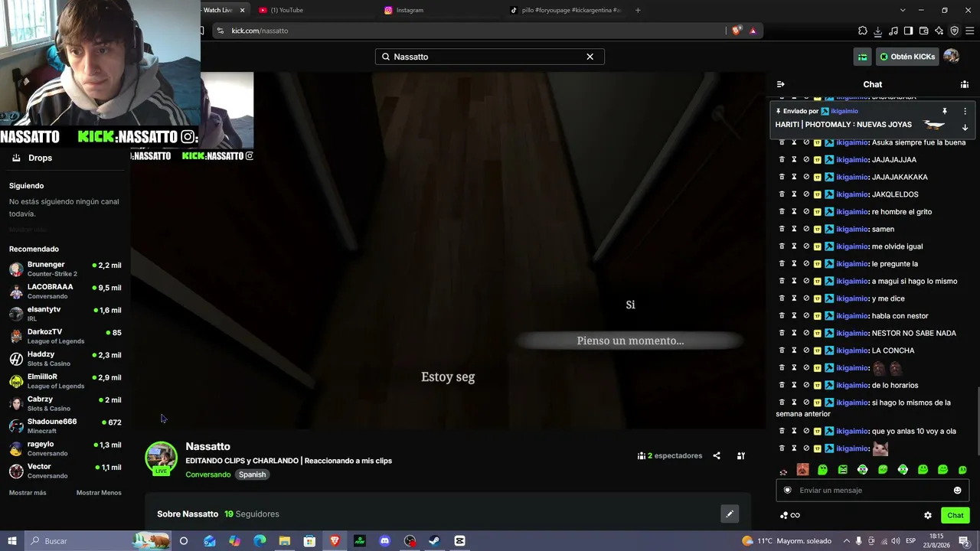The height and width of the screenshot is (551, 980).
Task: Open the Brave Wallet icon
Action: point(924,31)
